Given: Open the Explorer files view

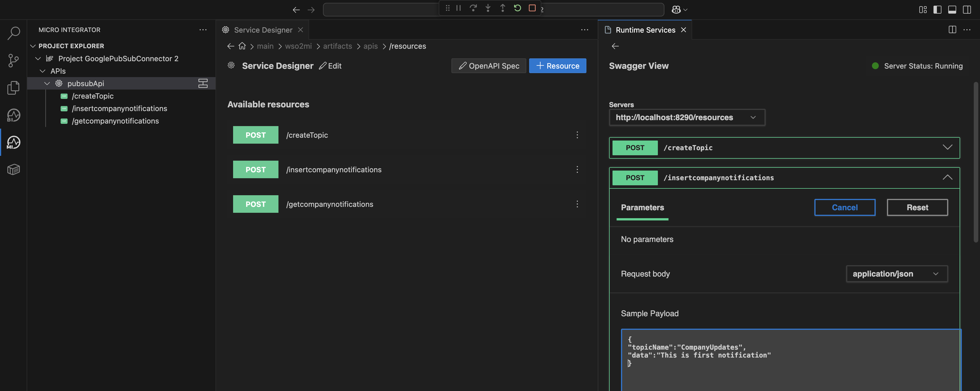Looking at the screenshot, I should pyautogui.click(x=14, y=87).
